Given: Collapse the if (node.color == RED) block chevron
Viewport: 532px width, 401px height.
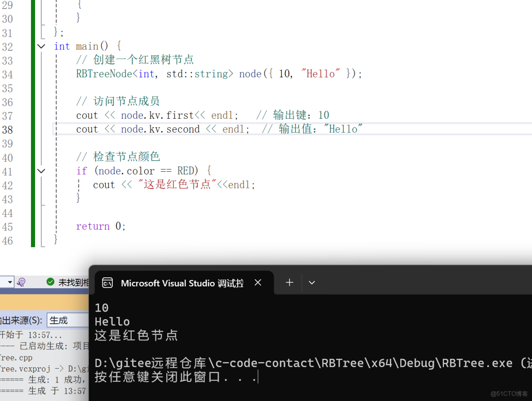Looking at the screenshot, I should click(41, 171).
